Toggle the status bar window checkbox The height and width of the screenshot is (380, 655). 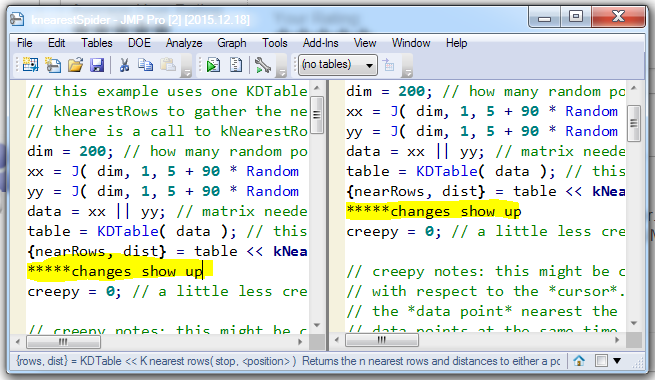pyautogui.click(x=601, y=360)
